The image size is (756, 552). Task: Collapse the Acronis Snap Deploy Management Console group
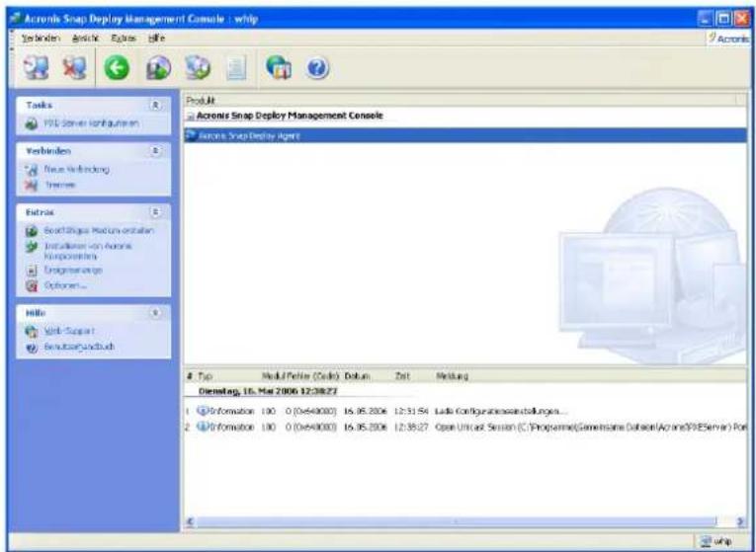click(x=191, y=117)
